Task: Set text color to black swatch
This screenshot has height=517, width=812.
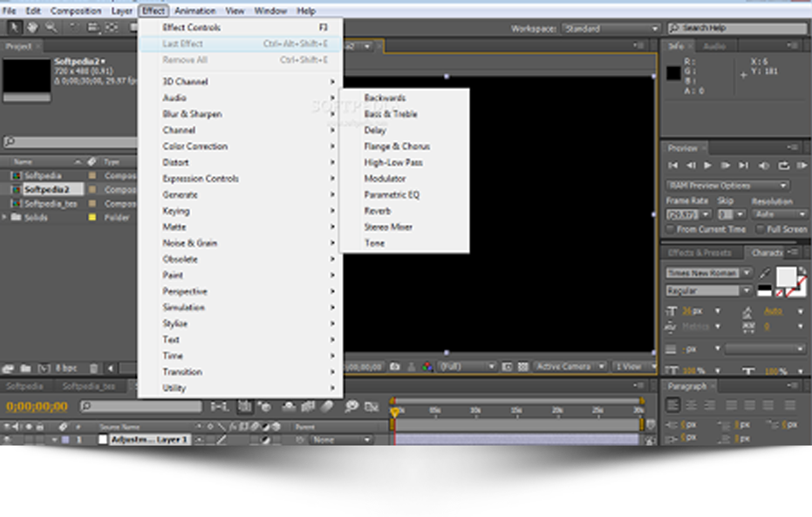Action: (764, 288)
